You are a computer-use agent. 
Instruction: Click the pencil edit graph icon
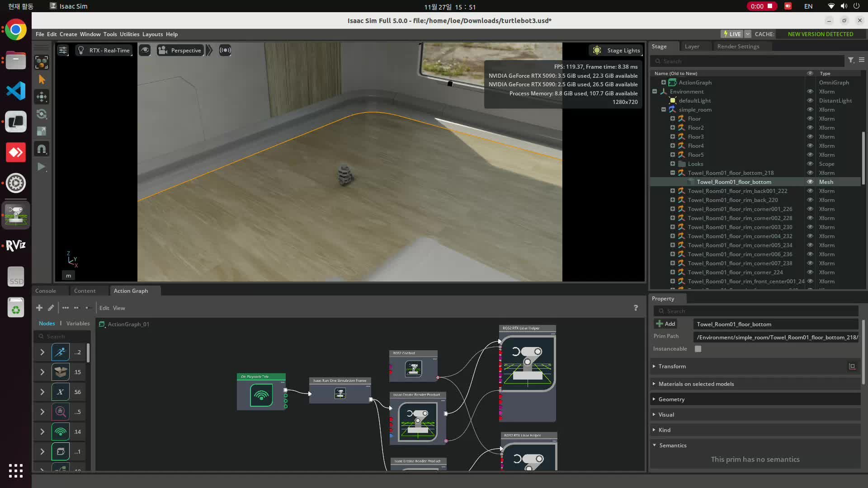point(51,308)
